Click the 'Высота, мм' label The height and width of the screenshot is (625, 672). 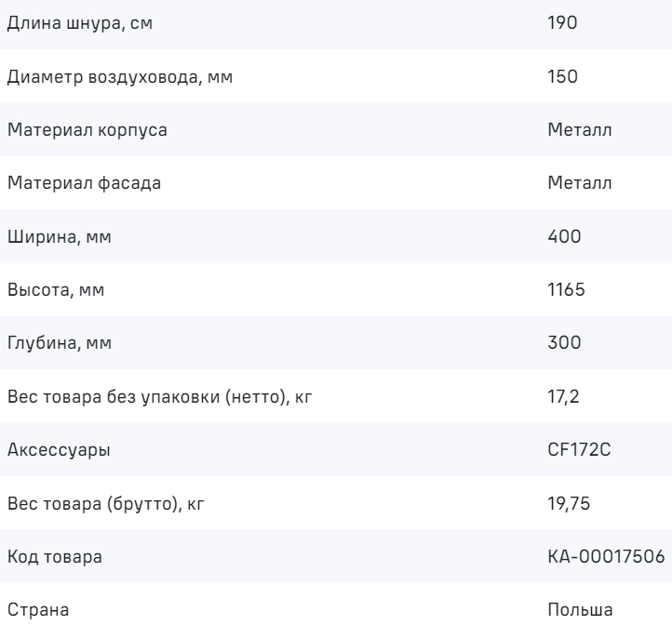click(x=56, y=291)
